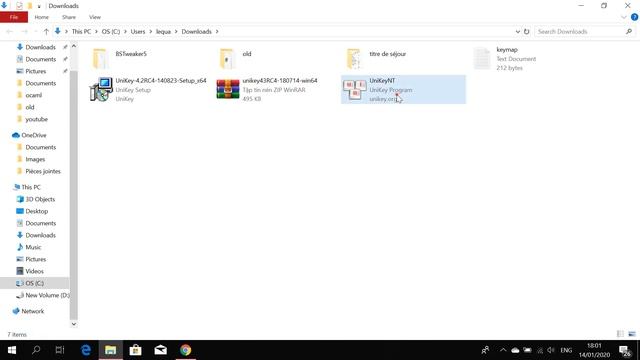Open the address bar history dropdown

coord(518,31)
